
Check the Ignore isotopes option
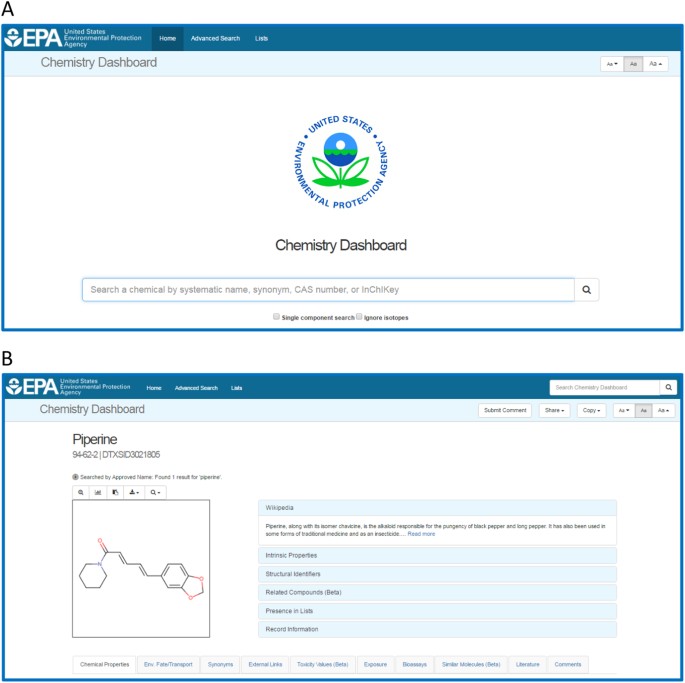coord(359,316)
